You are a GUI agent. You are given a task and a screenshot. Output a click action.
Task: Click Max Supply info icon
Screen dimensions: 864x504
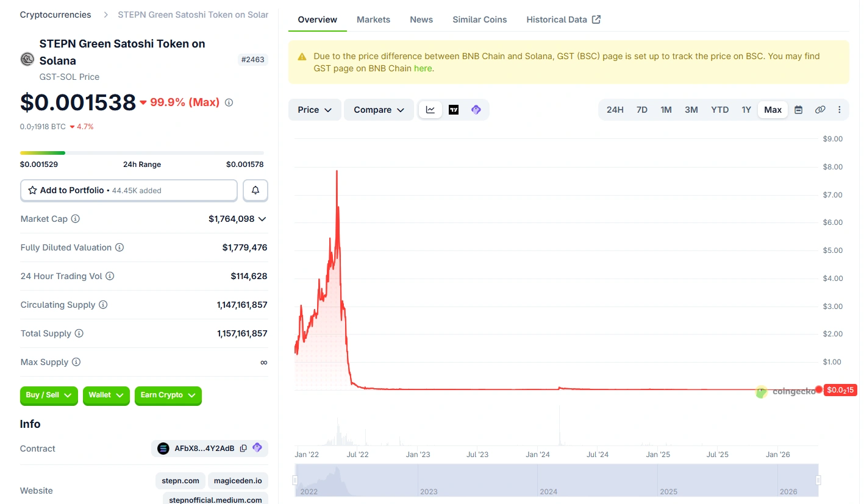[76, 362]
